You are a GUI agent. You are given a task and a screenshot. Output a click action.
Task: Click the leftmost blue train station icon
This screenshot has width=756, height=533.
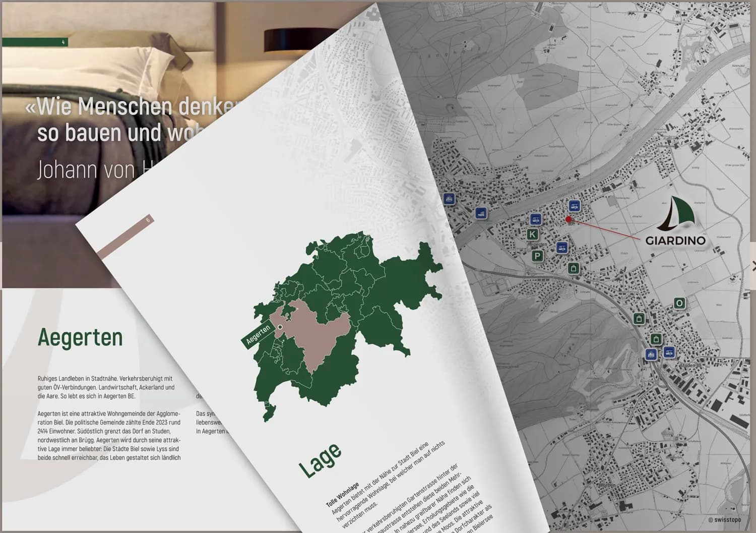click(449, 199)
